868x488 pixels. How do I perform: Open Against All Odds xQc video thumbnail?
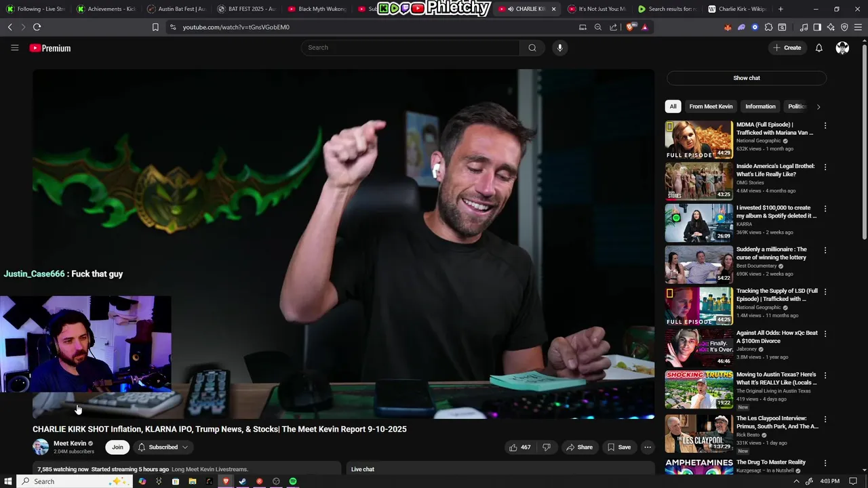pos(698,348)
